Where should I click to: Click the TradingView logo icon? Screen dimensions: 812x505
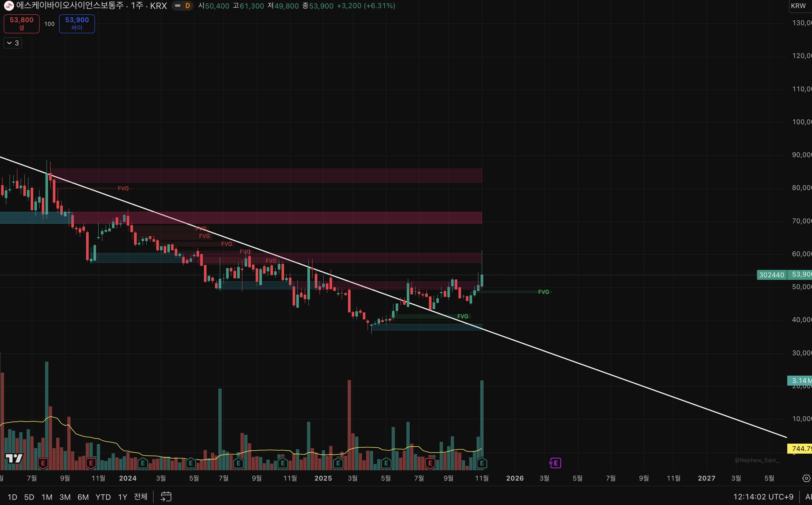14,458
